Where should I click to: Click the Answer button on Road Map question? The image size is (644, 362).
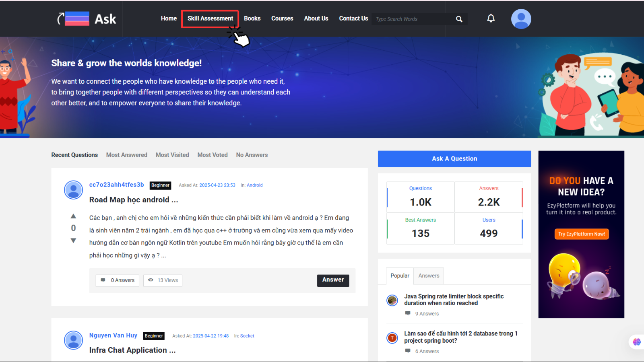point(333,280)
